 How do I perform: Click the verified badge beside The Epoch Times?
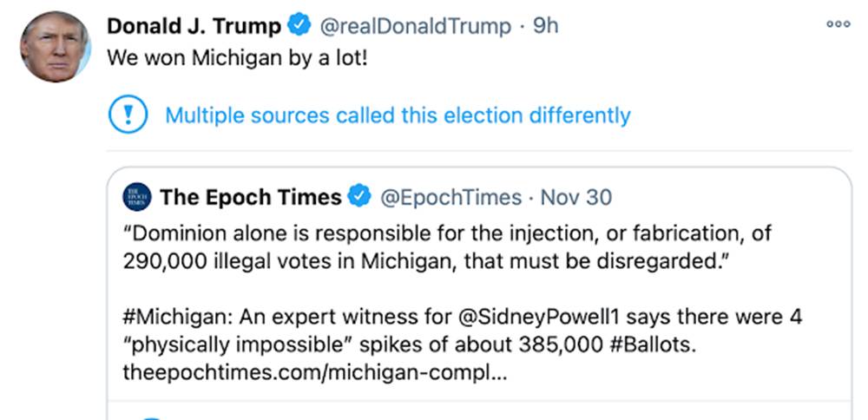(358, 198)
